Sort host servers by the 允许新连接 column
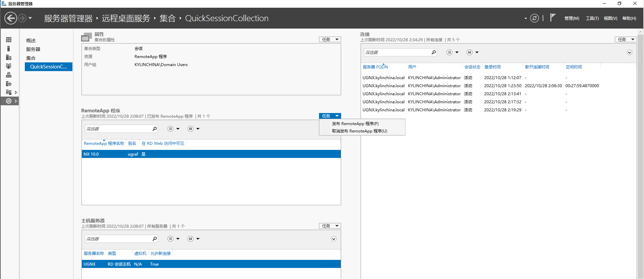The height and width of the screenshot is (279, 644). (x=160, y=254)
